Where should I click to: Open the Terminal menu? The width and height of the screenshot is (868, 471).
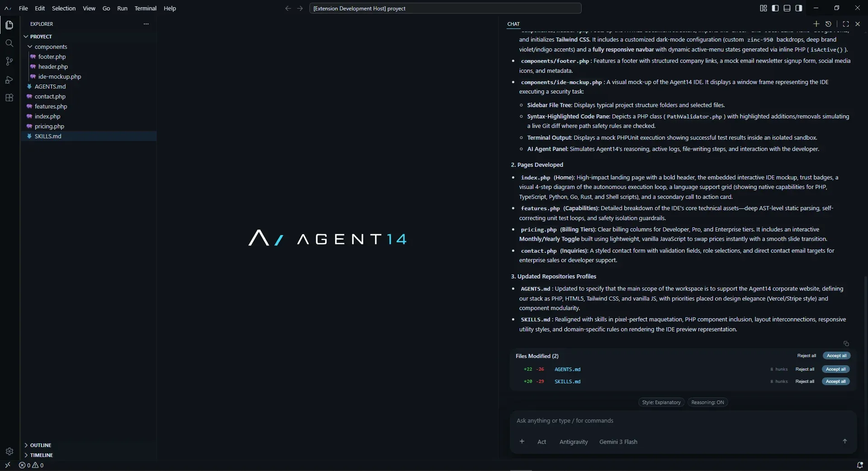146,8
